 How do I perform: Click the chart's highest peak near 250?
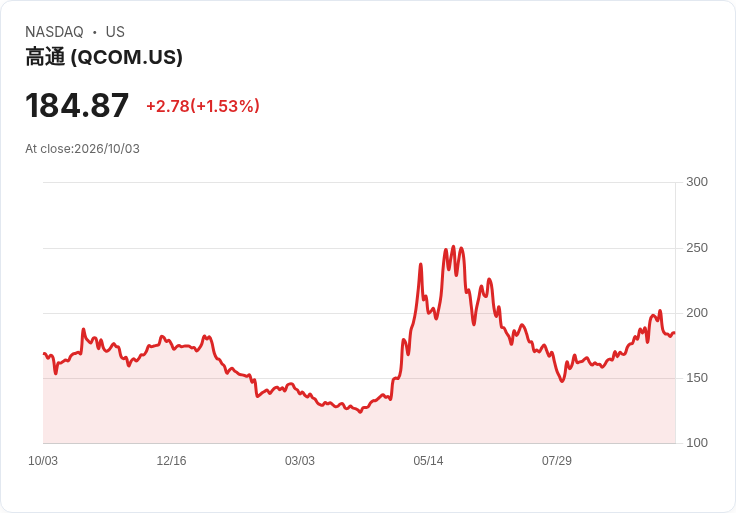[453, 246]
